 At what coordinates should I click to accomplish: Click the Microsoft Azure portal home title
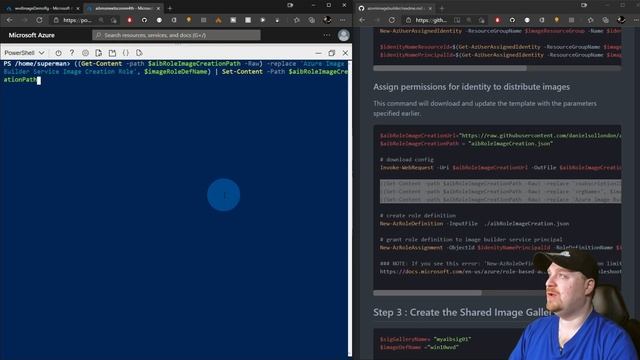(31, 35)
